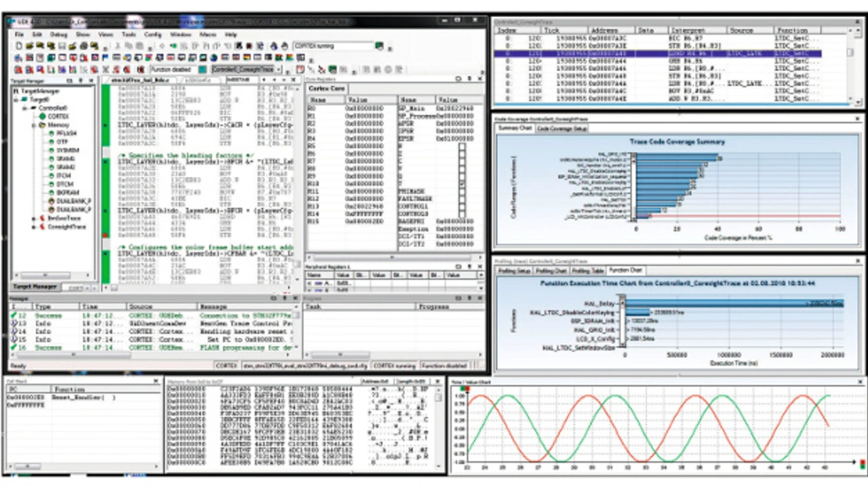Open the Profiling Table tab

[x=588, y=271]
